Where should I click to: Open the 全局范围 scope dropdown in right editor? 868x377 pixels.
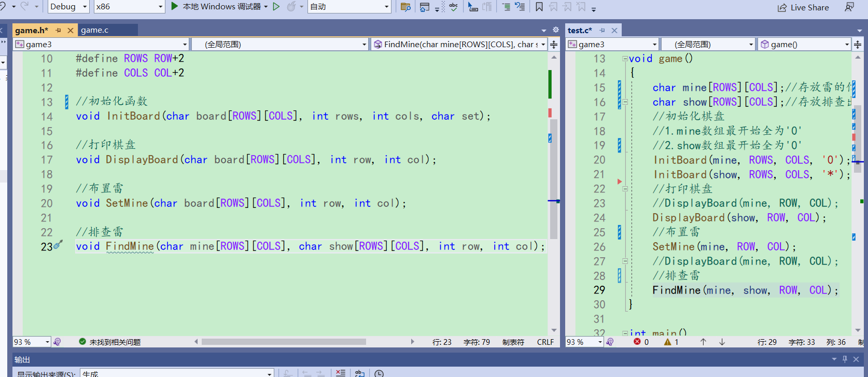click(x=708, y=44)
